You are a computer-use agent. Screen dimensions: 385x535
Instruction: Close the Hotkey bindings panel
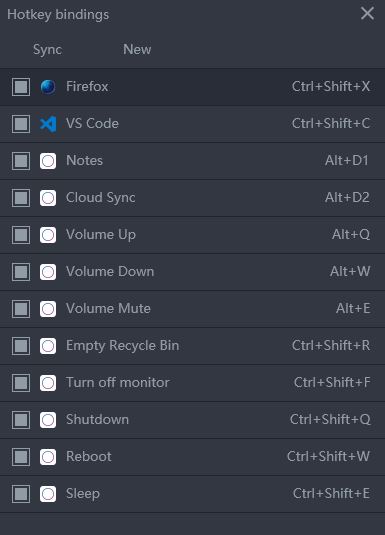(x=367, y=14)
